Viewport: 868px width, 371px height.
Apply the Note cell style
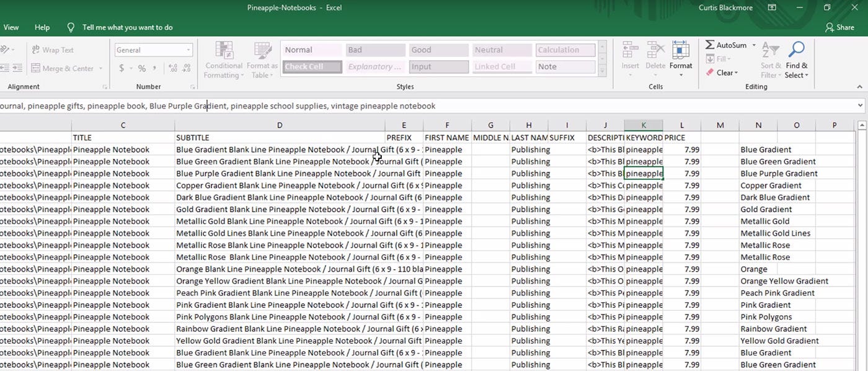(565, 67)
